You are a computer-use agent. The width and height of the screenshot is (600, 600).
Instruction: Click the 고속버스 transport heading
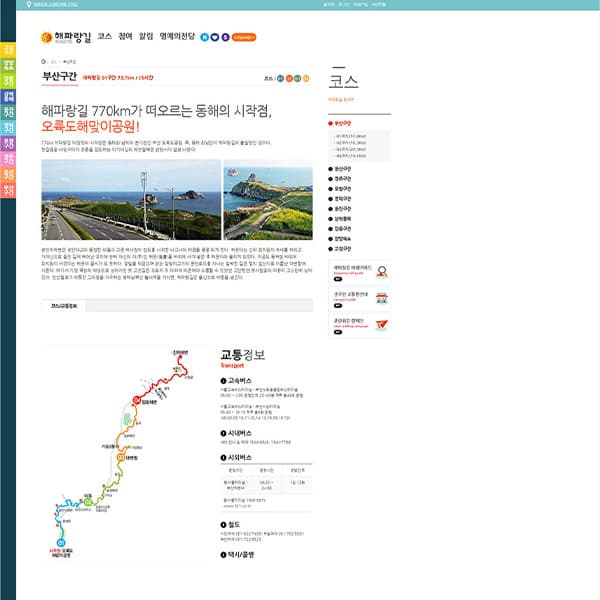(x=236, y=380)
